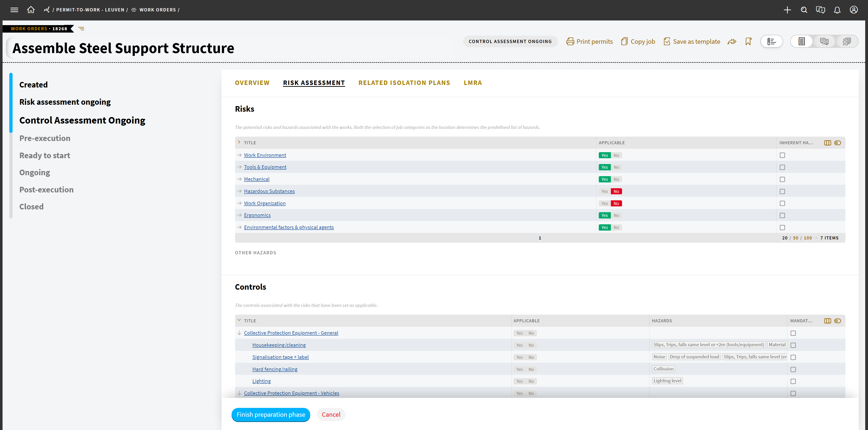
Task: Click Save as template
Action: [692, 41]
